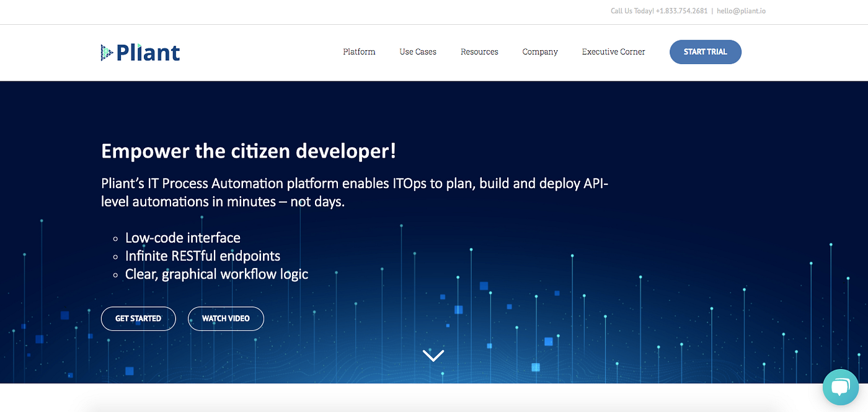Click the IT Process Automation description paragraph
The height and width of the screenshot is (412, 868).
[x=355, y=192]
